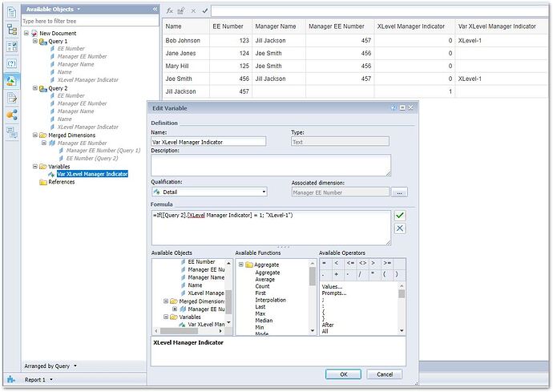Select the Available Objects sidebar icon
The width and height of the screenshot is (553, 392).
(12, 81)
